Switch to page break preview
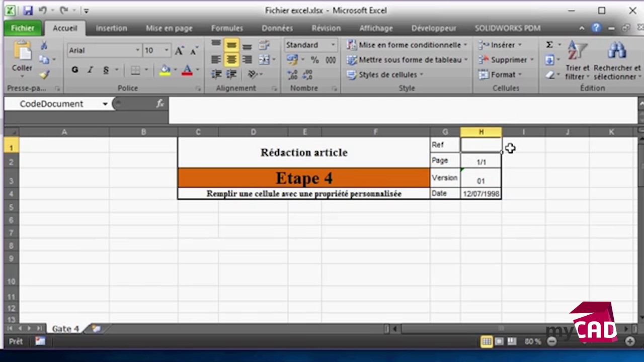This screenshot has height=362, width=644. (512, 341)
